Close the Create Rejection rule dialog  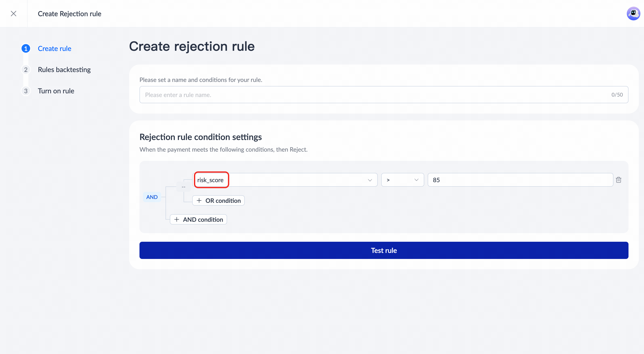pos(14,14)
